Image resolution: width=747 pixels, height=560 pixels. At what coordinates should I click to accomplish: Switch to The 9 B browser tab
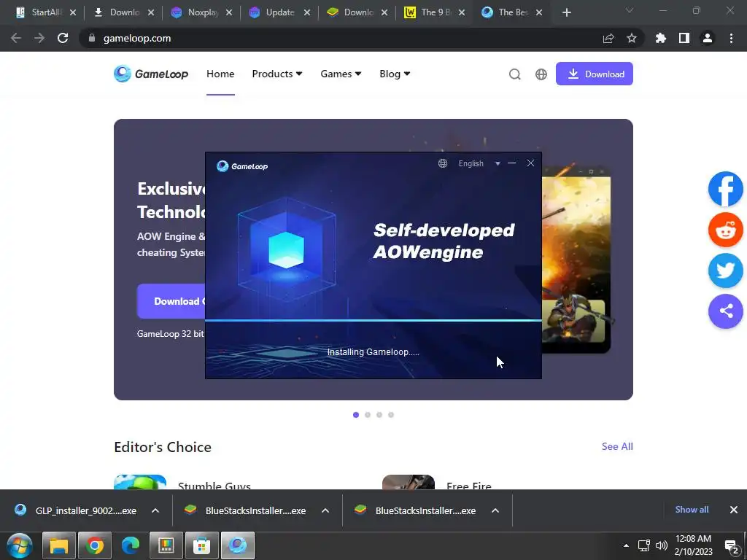436,12
